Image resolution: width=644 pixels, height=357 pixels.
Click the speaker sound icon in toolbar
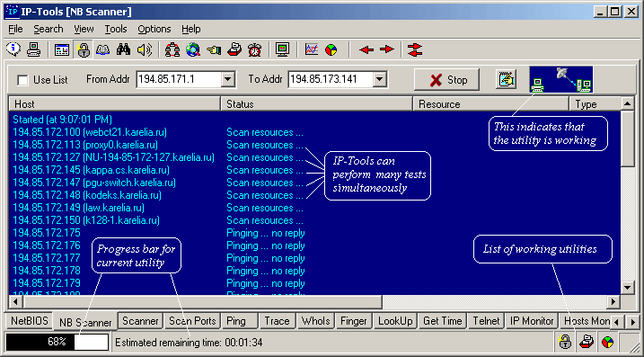[x=145, y=49]
